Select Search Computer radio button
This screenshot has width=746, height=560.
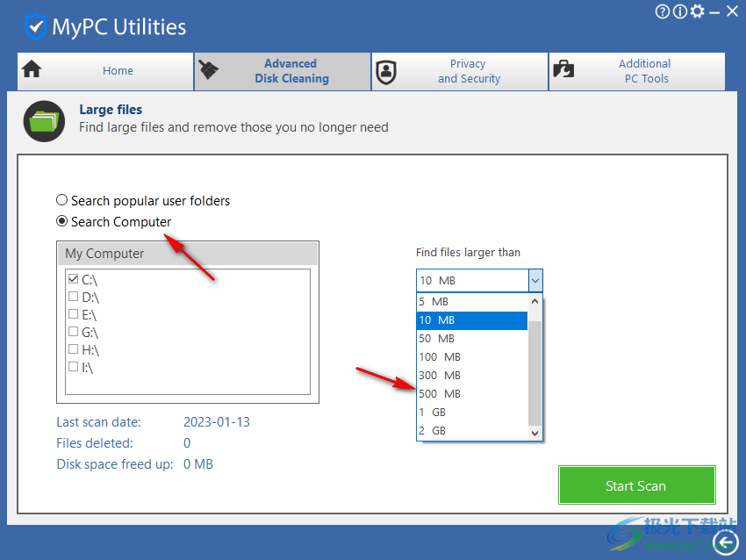(61, 221)
